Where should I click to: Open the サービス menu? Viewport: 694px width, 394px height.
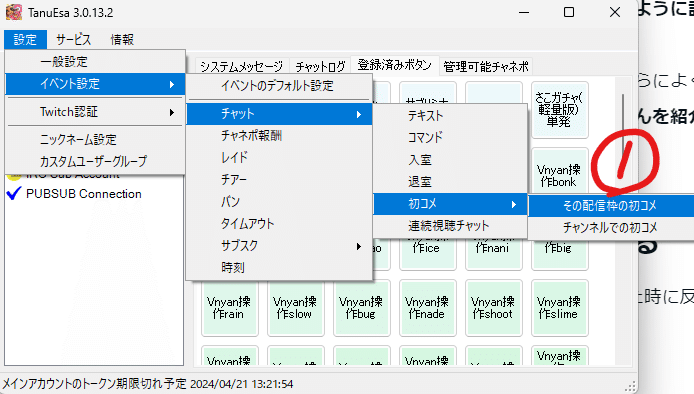click(x=73, y=39)
